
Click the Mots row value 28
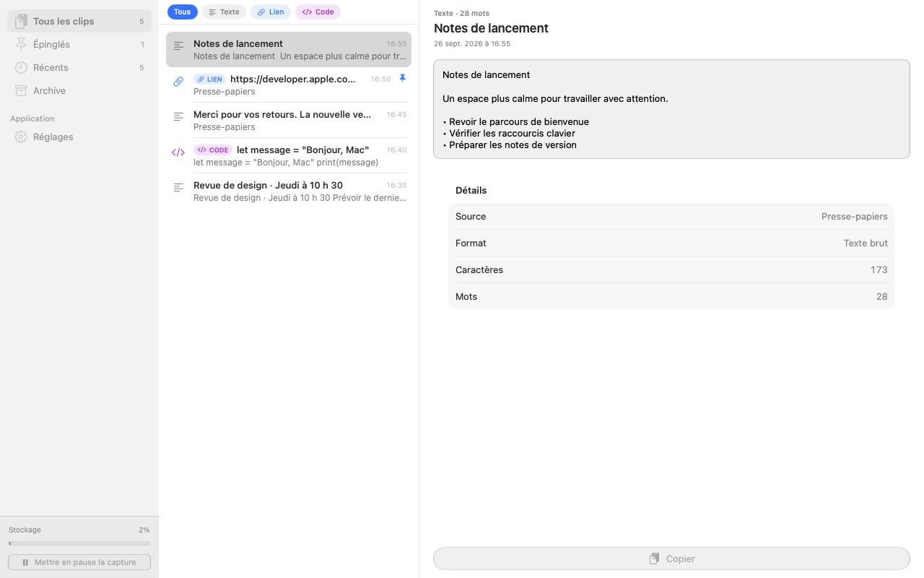(x=881, y=296)
